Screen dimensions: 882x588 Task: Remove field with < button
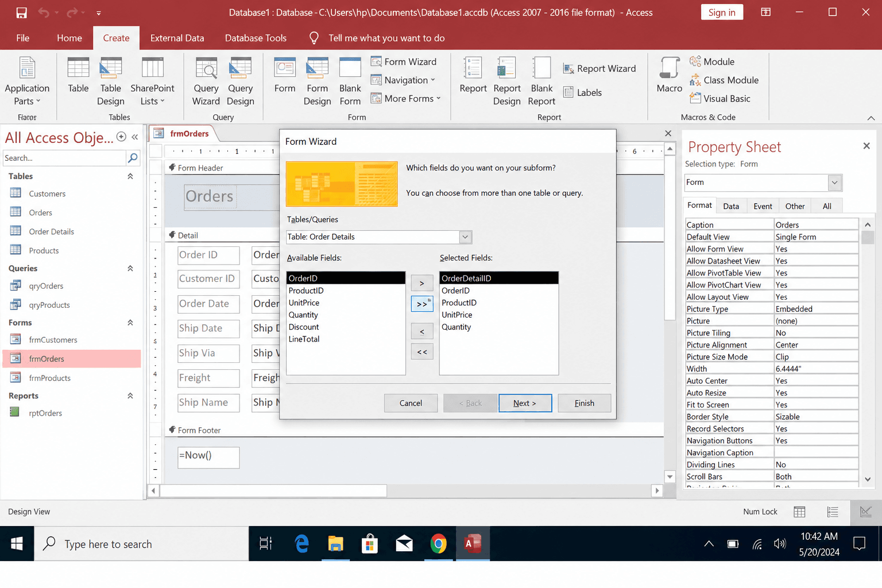coord(422,331)
